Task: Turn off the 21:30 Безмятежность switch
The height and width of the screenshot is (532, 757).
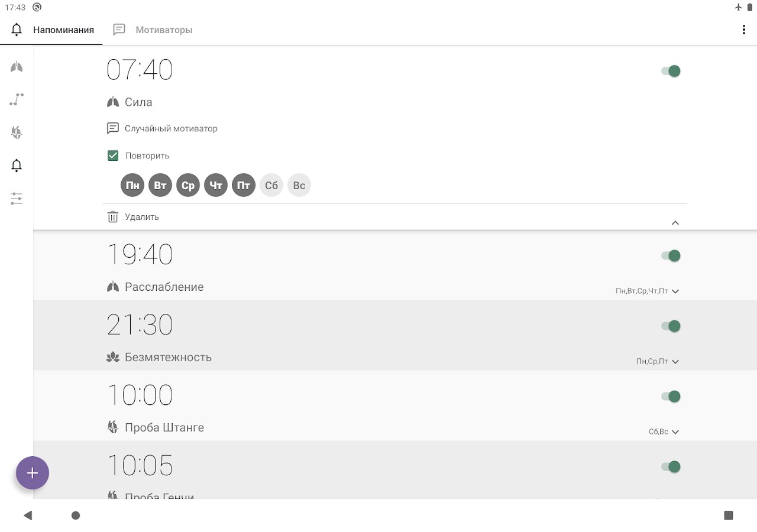Action: (671, 326)
